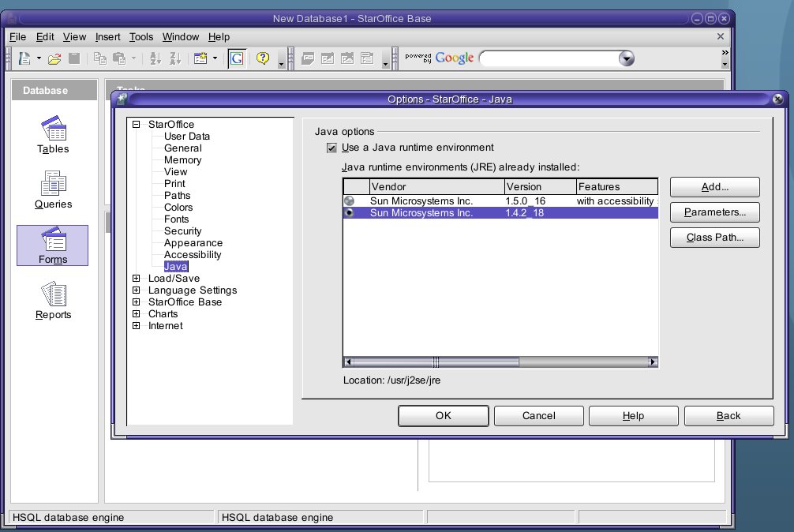Open the File menu

click(17, 37)
